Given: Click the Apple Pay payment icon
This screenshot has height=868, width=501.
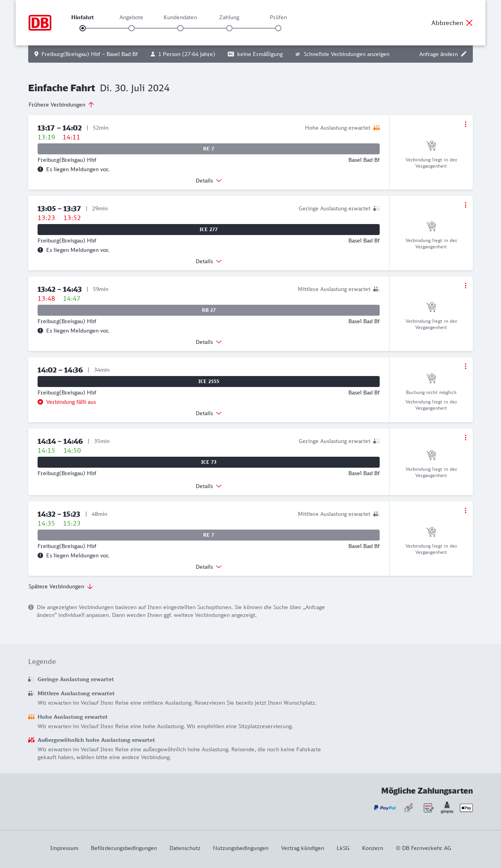Looking at the screenshot, I should coord(466,808).
